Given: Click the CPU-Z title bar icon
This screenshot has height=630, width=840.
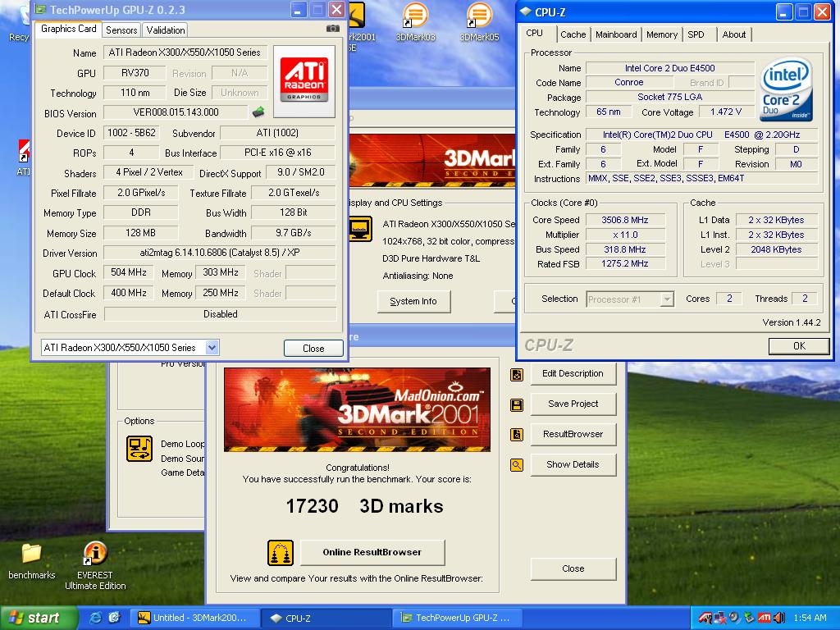Looking at the screenshot, I should [x=526, y=11].
